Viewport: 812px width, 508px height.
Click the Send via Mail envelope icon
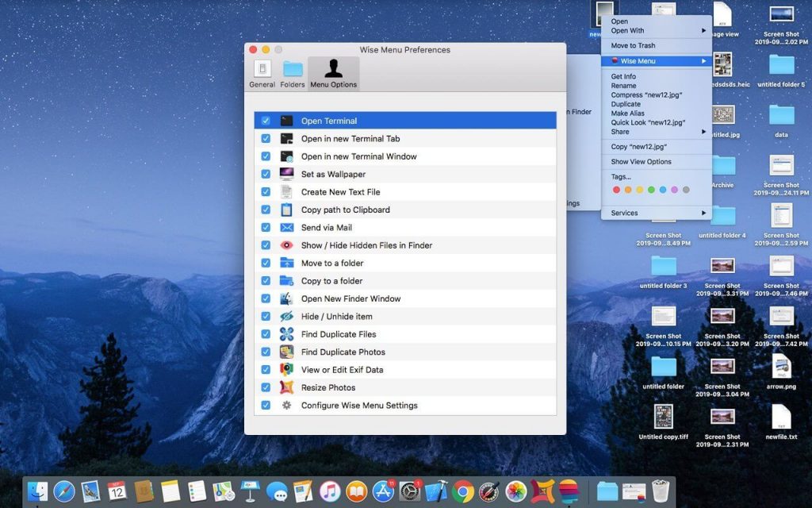point(286,228)
